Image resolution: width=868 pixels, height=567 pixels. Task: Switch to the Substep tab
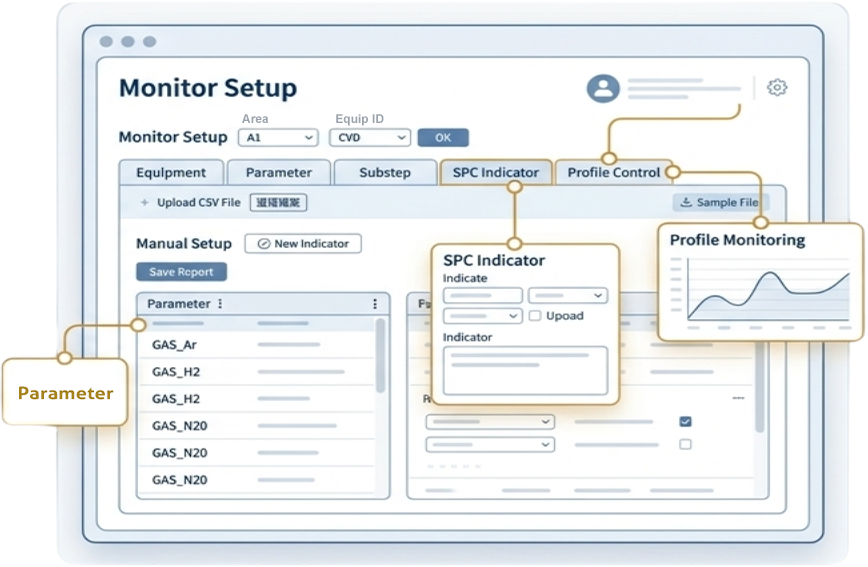[x=385, y=172]
